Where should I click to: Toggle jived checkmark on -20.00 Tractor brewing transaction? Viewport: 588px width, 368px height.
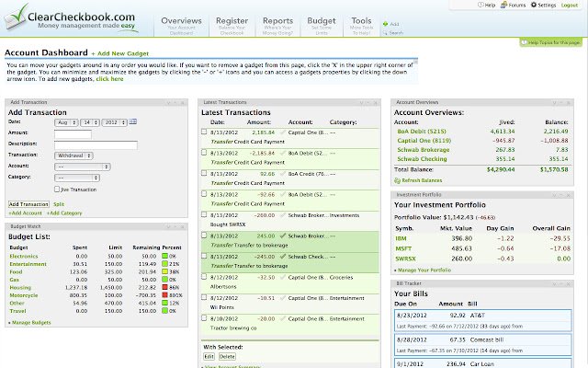point(283,318)
